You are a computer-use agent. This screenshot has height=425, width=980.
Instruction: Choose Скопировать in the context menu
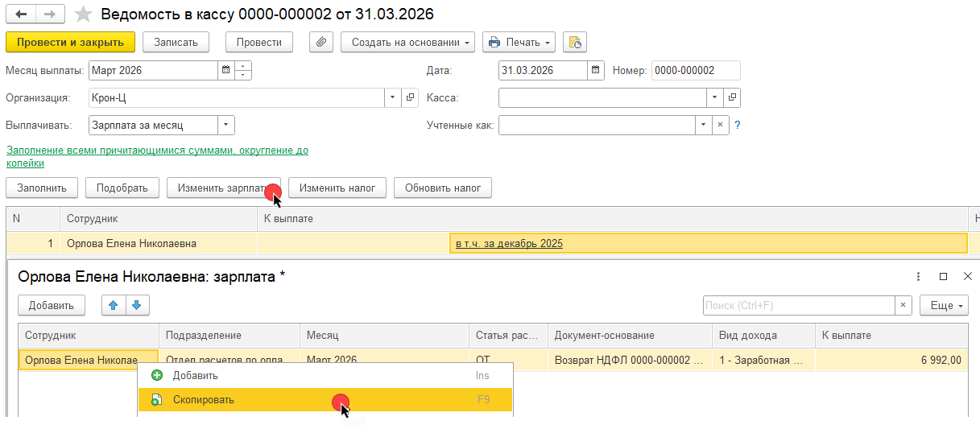pyautogui.click(x=325, y=400)
